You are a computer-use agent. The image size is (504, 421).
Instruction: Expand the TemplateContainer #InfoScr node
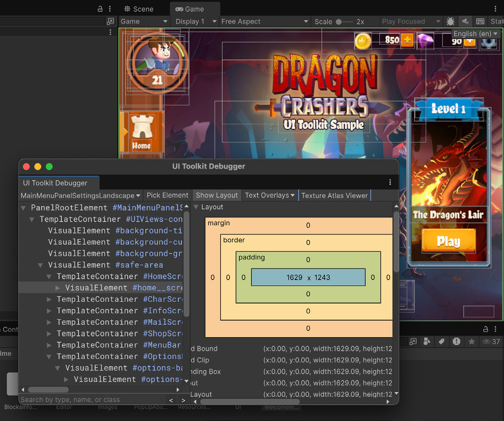(49, 311)
